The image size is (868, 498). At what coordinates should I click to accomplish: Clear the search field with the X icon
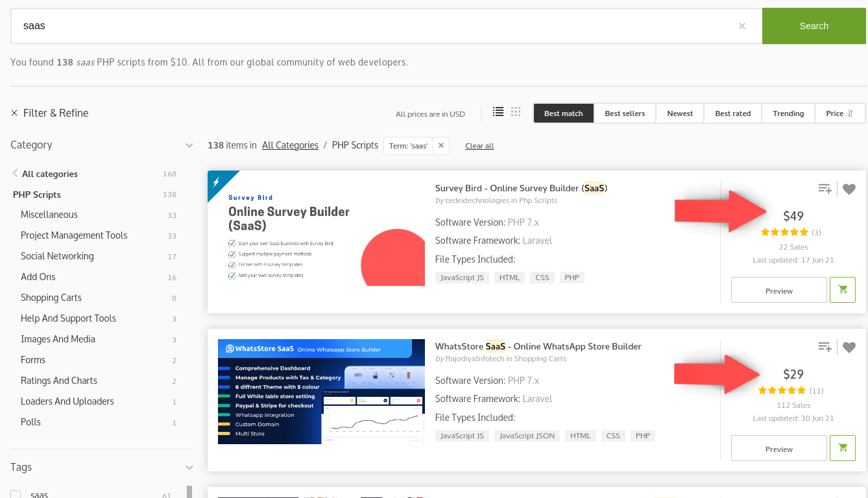[742, 26]
